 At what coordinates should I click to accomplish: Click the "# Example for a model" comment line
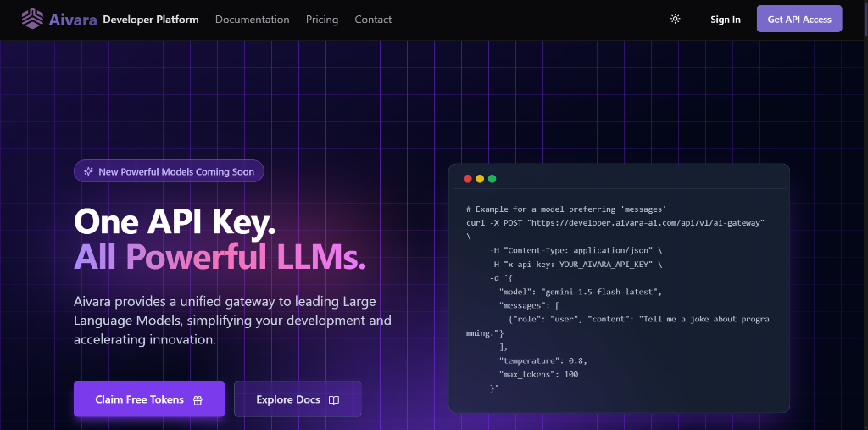click(566, 209)
